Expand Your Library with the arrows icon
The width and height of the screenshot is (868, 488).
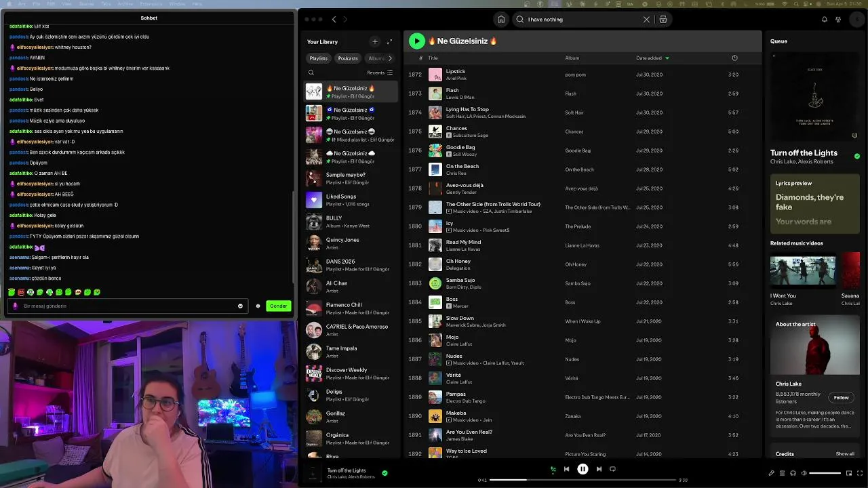tap(389, 42)
